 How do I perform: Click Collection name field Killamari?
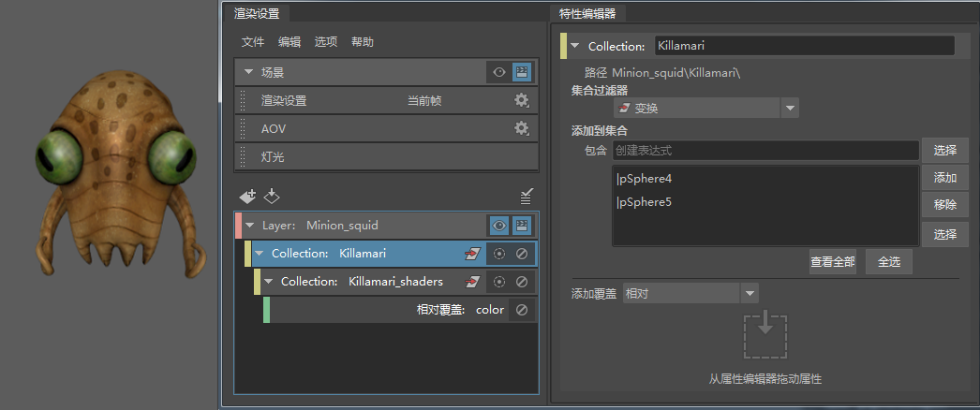pyautogui.click(x=805, y=46)
